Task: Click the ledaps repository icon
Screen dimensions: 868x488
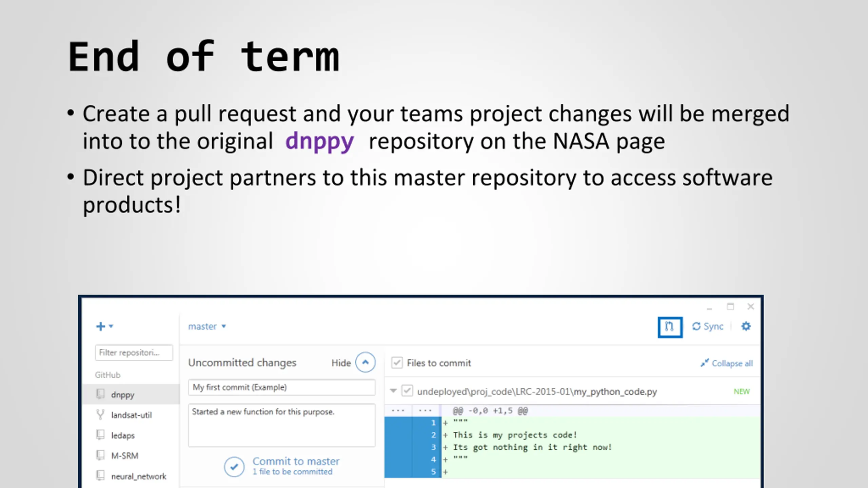Action: 100,435
